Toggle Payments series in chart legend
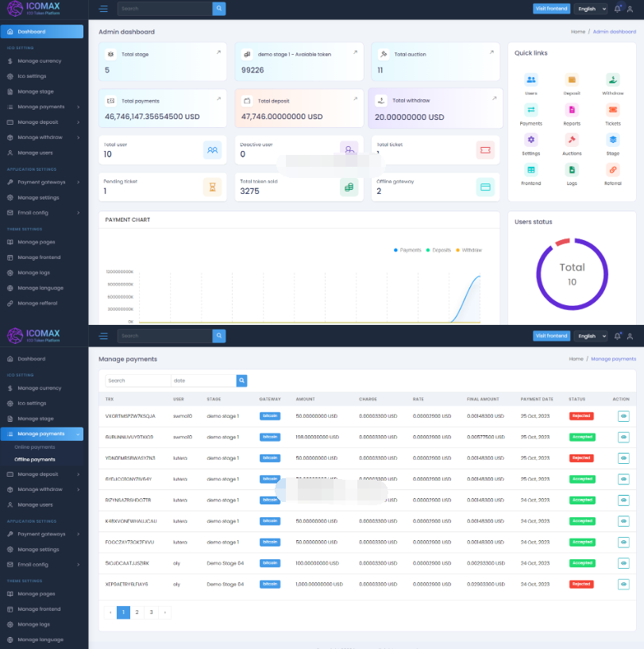This screenshot has height=649, width=644. 408,250
